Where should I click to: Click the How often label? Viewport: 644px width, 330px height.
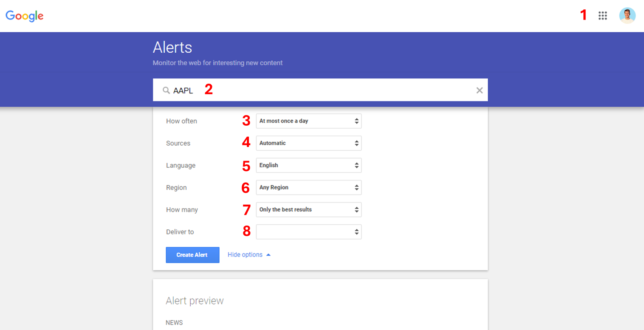(x=181, y=121)
